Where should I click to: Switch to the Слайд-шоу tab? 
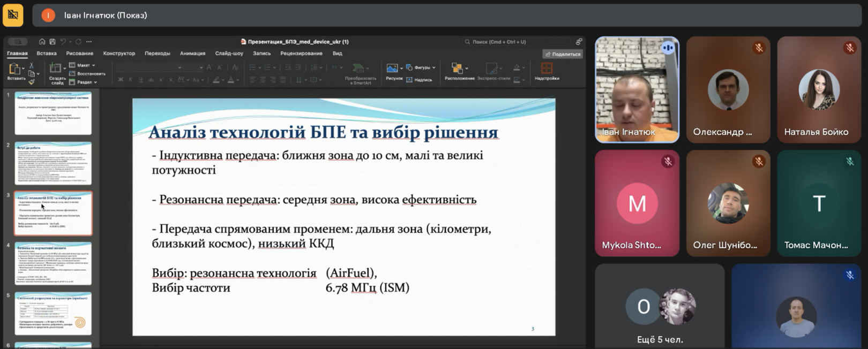click(229, 54)
